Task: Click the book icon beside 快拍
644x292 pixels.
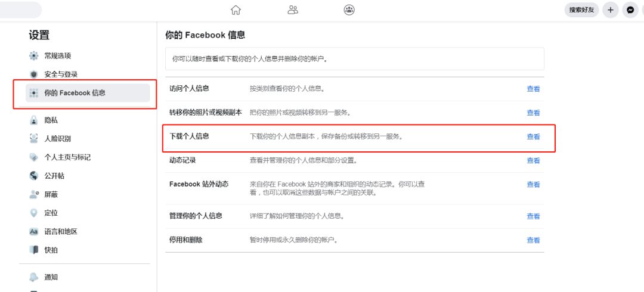Action: pos(33,250)
